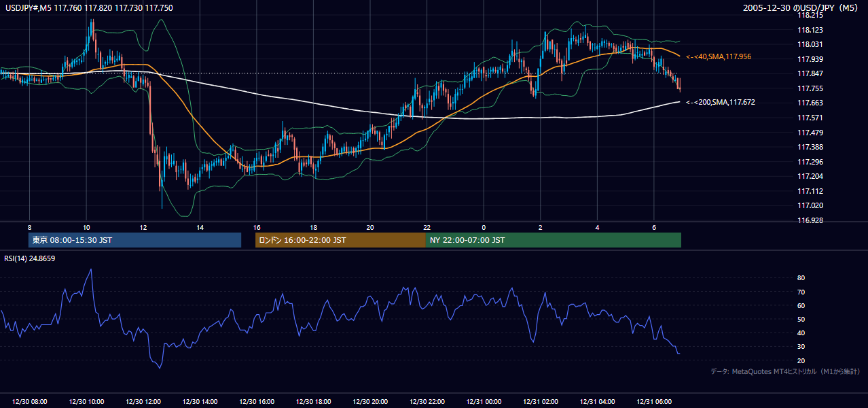Viewport: 868px width, 408px height.
Task: Click the RSI 30 level label
Action: click(801, 347)
